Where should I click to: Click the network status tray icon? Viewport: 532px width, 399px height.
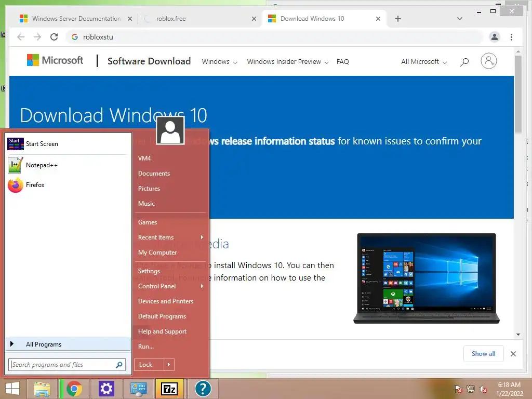coord(471,389)
